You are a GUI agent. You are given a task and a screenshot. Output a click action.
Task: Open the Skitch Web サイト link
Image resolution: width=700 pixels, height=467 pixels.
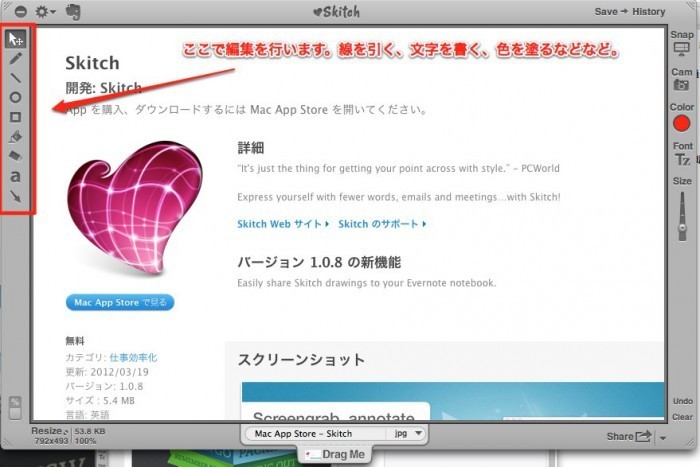click(283, 224)
